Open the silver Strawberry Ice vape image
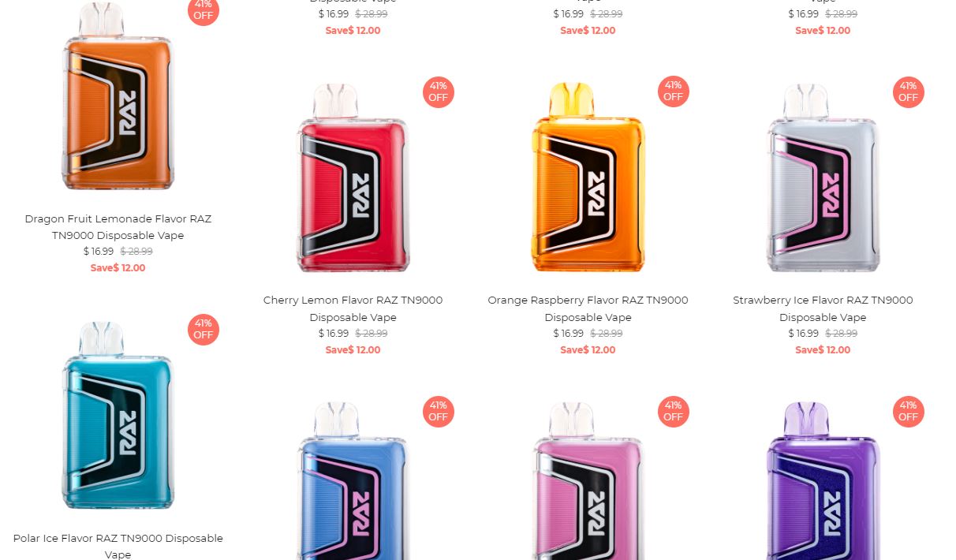Viewport: 956px width, 560px height. click(x=823, y=177)
